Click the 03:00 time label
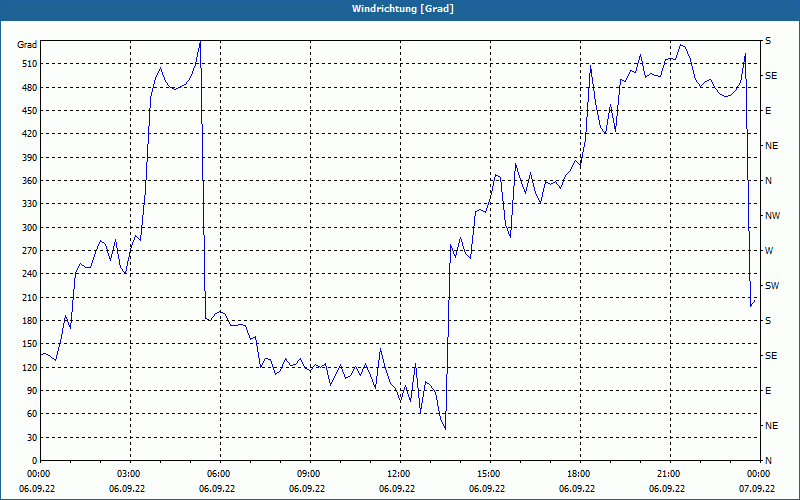This screenshot has height=500, width=800. point(130,474)
